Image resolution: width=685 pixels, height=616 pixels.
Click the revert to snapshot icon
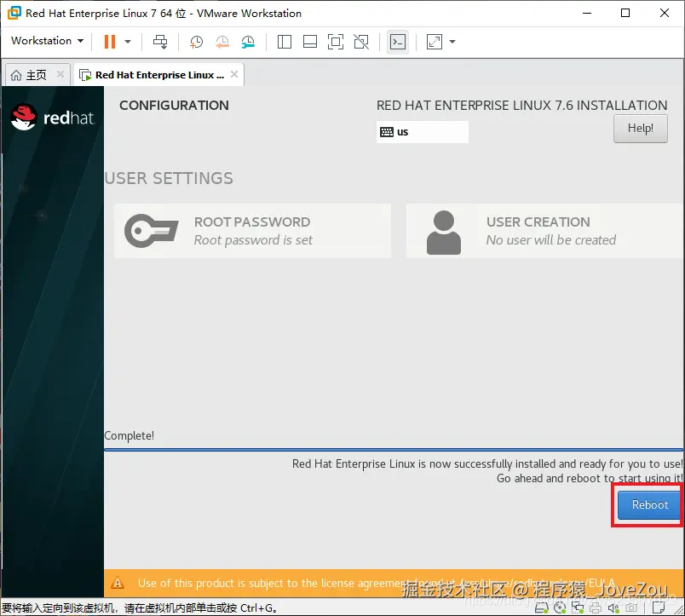click(222, 42)
